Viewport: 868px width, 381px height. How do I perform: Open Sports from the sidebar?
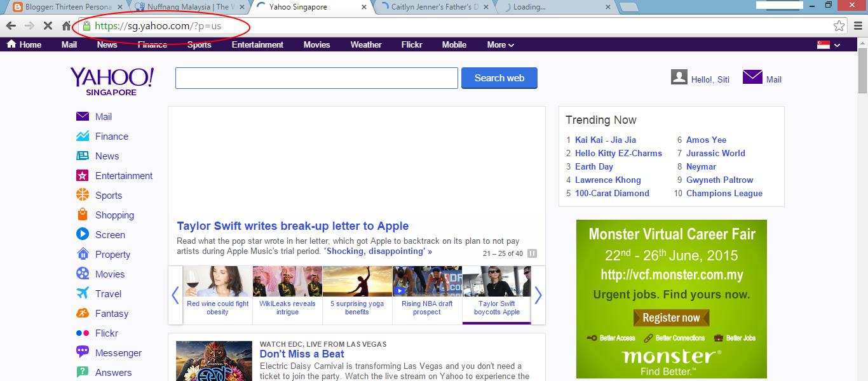click(83, 195)
